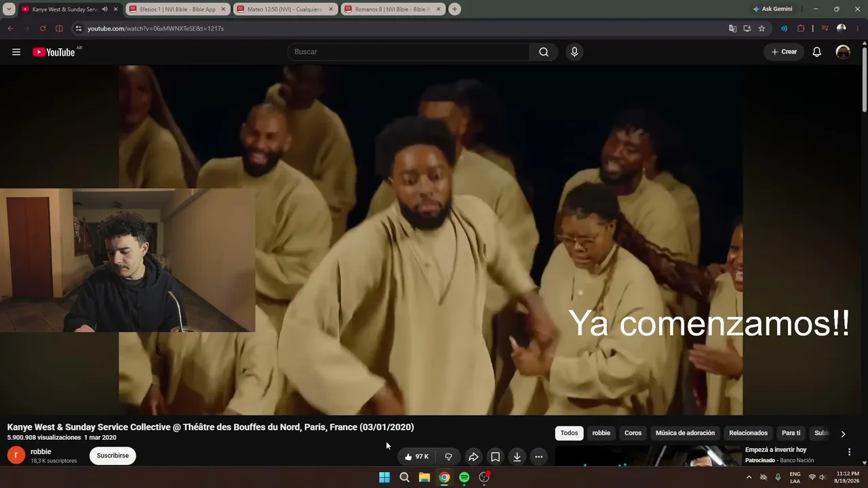The image size is (868, 488).
Task: Select the Para ti filter chip
Action: 791,433
